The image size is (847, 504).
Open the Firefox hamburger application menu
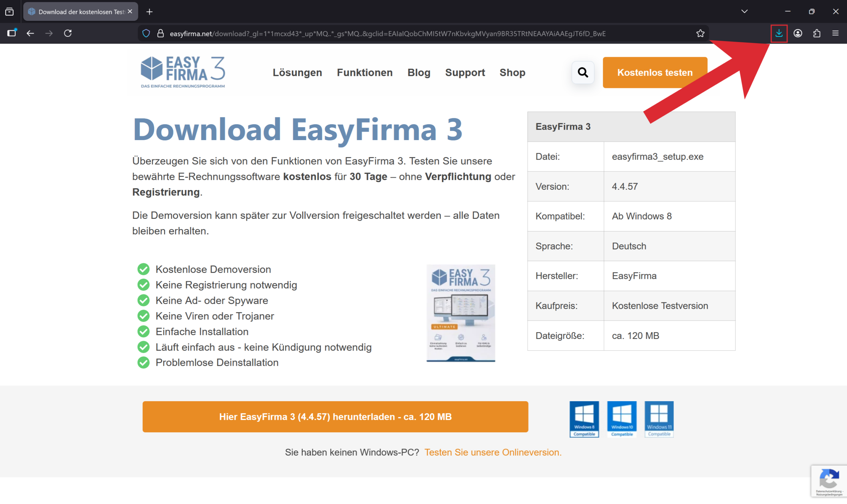(x=835, y=33)
